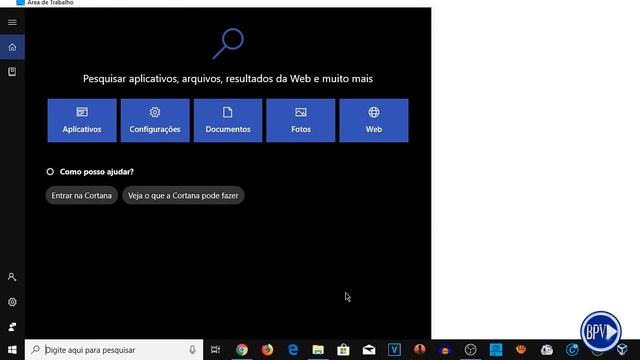
Task: Select the Home icon in the sidebar
Action: point(12,47)
